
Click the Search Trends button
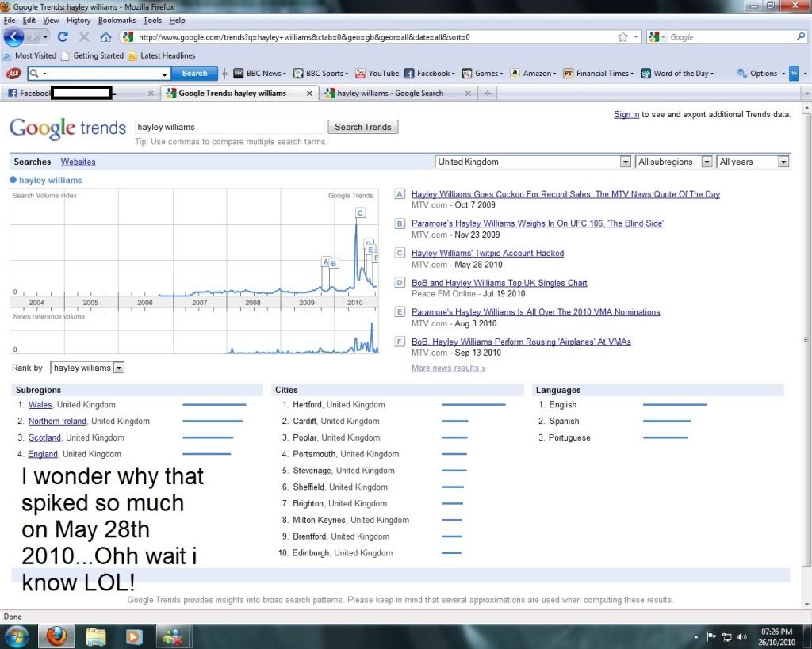click(362, 127)
